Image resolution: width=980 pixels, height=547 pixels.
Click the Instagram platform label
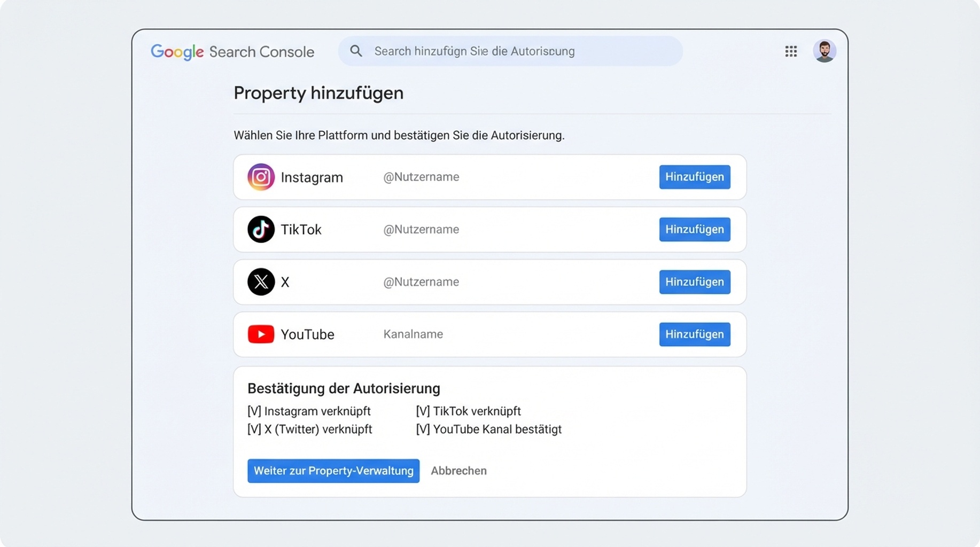point(312,177)
